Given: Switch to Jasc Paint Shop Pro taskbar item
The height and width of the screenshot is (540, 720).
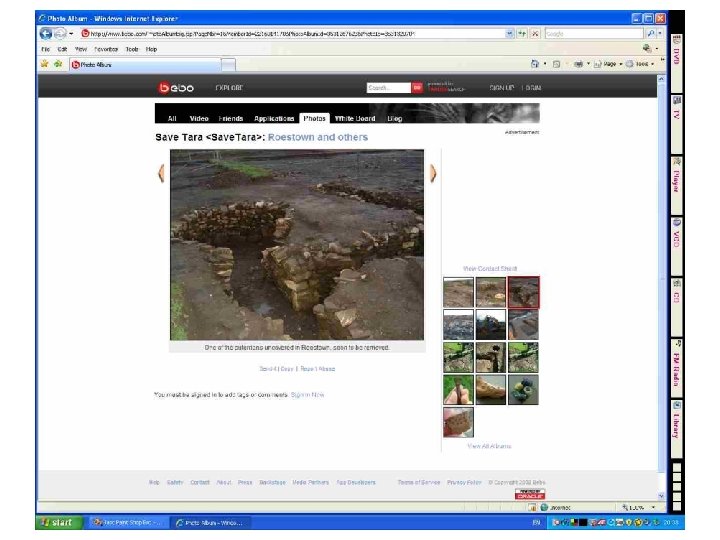Looking at the screenshot, I should click(126, 523).
